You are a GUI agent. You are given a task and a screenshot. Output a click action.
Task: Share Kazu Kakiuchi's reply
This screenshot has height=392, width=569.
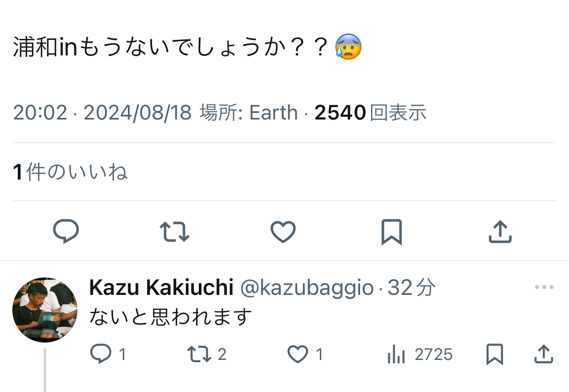[x=542, y=354]
